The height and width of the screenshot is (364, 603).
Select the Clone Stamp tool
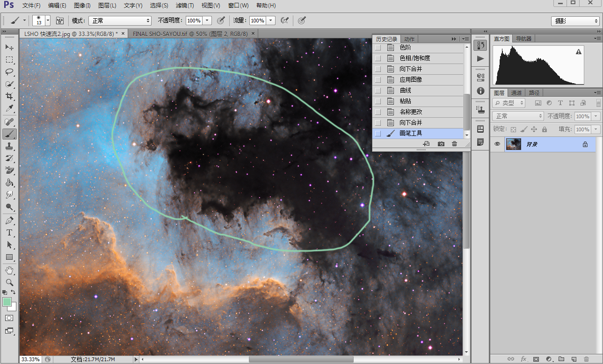tap(9, 146)
